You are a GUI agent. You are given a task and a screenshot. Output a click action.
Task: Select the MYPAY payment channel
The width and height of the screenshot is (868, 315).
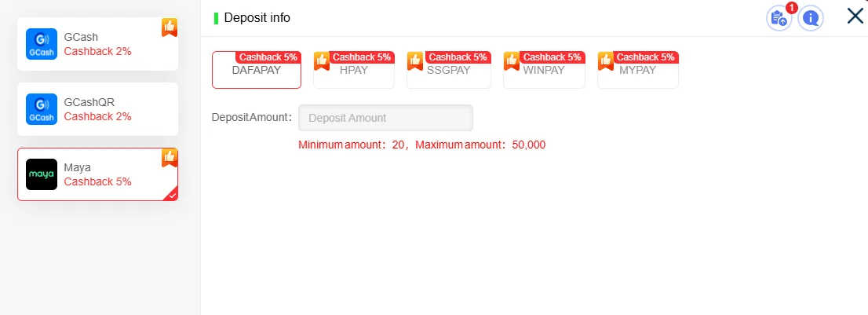pyautogui.click(x=638, y=70)
